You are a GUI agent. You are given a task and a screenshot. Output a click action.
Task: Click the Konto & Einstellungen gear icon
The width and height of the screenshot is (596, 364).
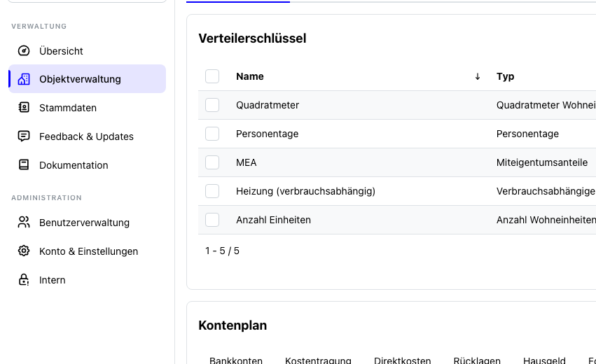pyautogui.click(x=24, y=251)
